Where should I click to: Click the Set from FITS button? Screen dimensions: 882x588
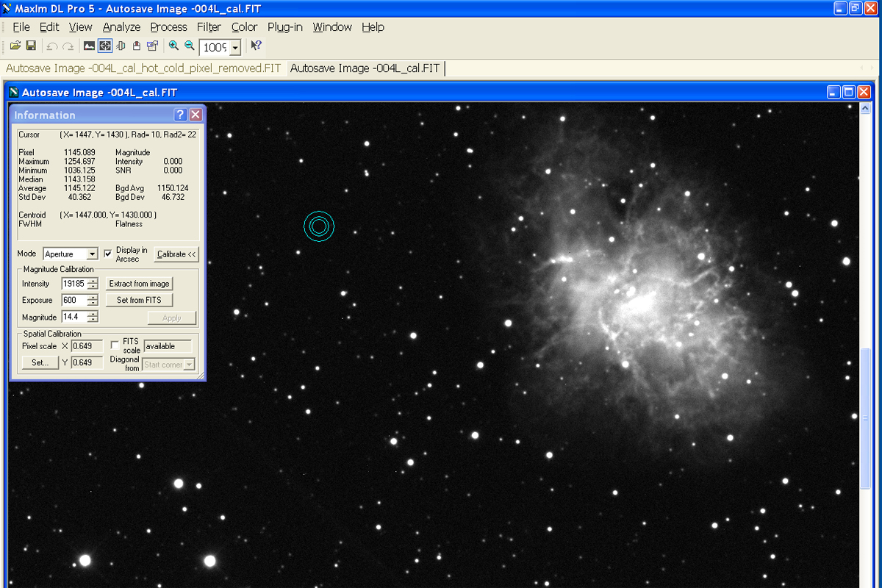click(139, 300)
